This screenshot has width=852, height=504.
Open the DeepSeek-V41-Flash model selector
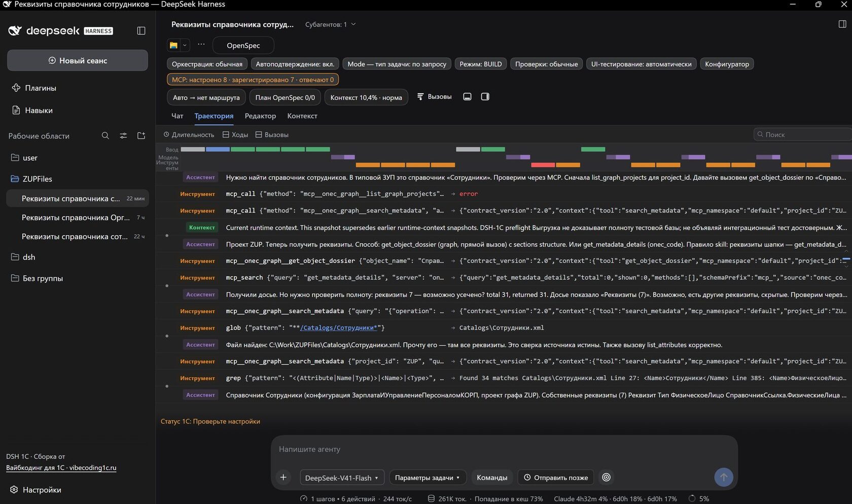342,478
